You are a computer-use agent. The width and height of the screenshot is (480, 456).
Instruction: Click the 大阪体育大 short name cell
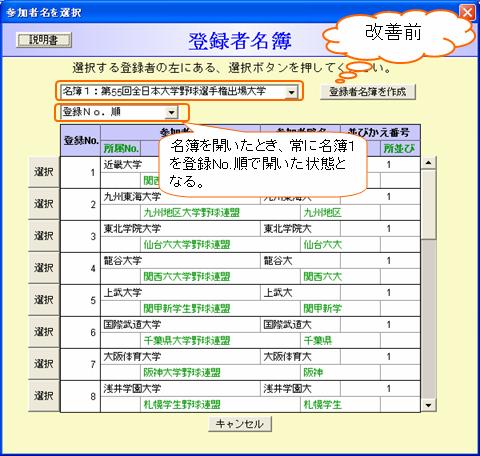[300, 357]
